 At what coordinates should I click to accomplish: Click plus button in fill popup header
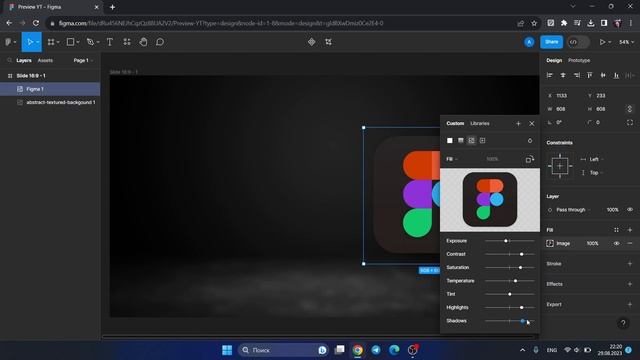click(x=518, y=123)
